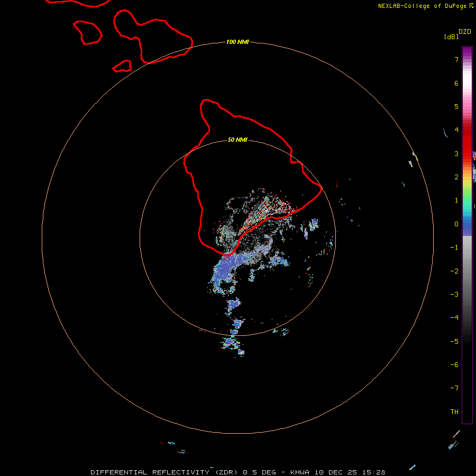Click the -5 value on the scale

[454, 342]
